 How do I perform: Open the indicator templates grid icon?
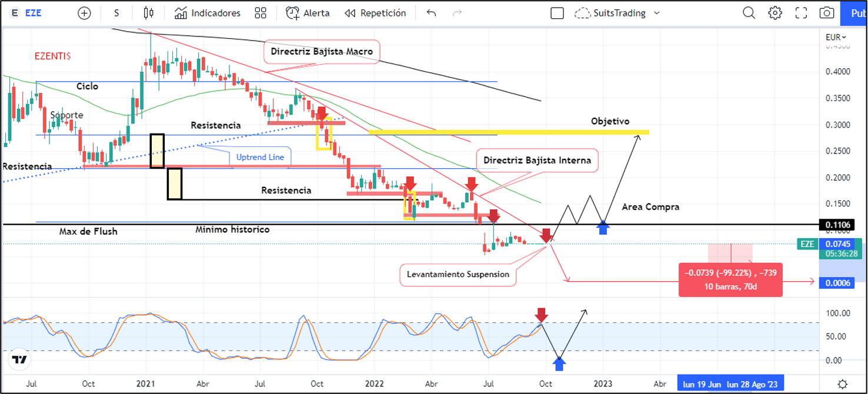click(261, 13)
